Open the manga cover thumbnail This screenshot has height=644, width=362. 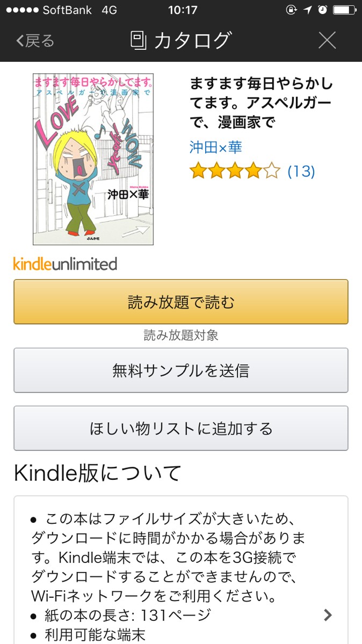(x=93, y=159)
